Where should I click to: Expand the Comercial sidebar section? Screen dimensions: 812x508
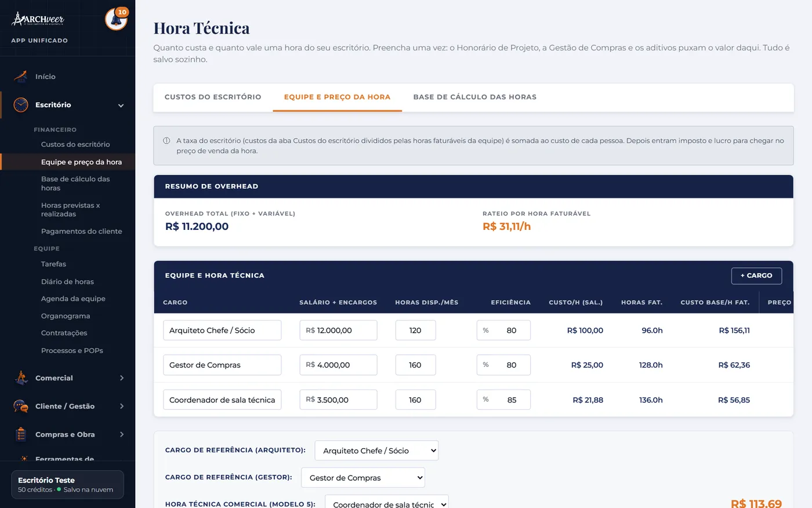point(121,378)
